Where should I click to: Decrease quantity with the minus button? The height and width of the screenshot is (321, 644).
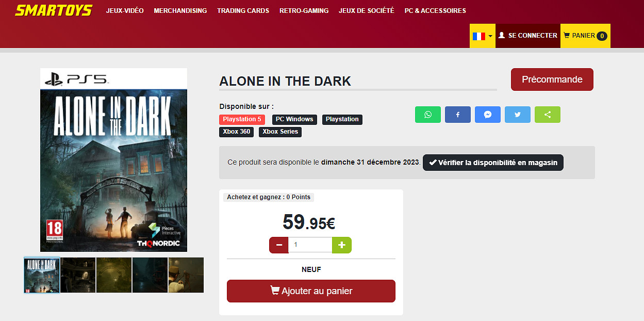[x=279, y=245]
